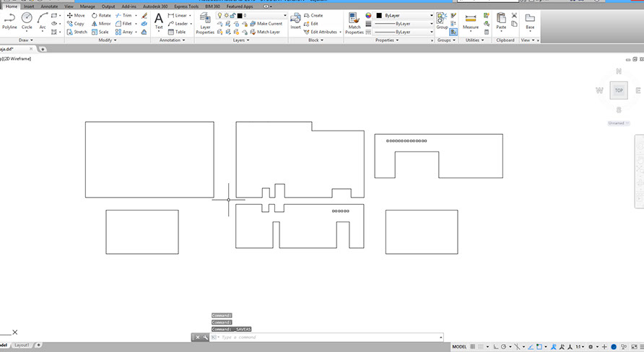Open the layer name dropdown
This screenshot has width=644, height=352.
[285, 15]
